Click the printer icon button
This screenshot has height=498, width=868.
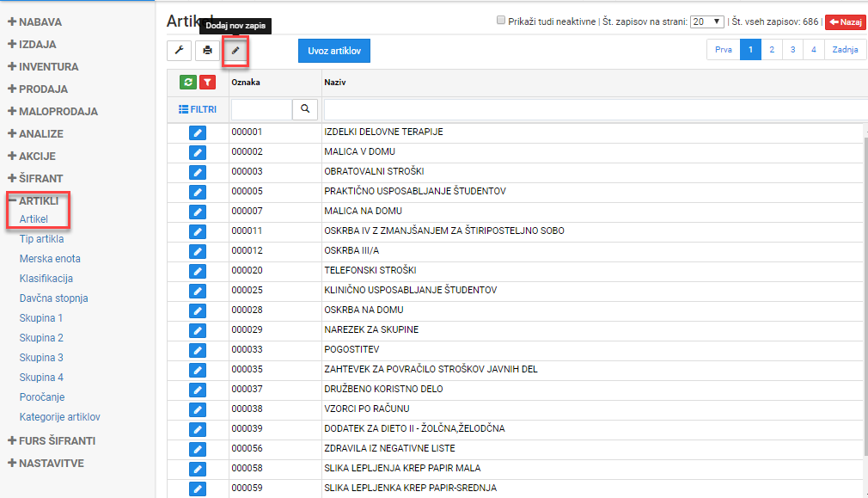click(x=208, y=51)
